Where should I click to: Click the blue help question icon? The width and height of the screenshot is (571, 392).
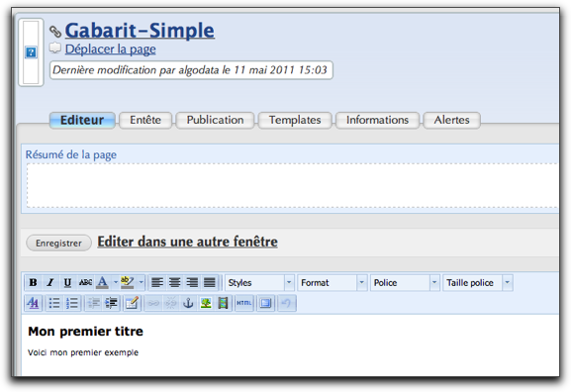tap(31, 52)
